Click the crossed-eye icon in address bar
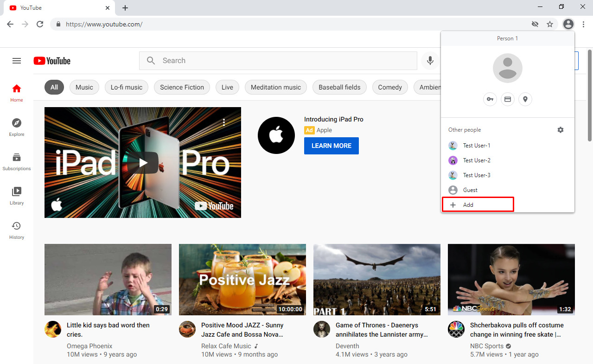Viewport: 593px width, 364px height. pyautogui.click(x=535, y=24)
